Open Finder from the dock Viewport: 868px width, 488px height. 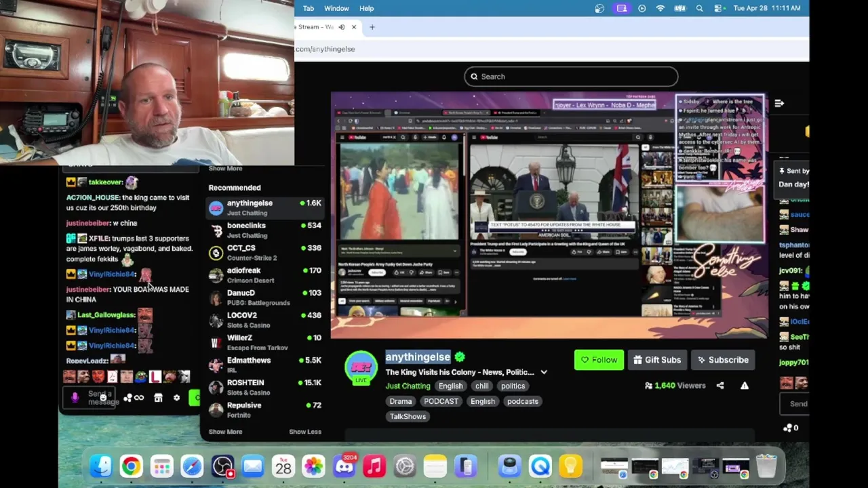[100, 466]
